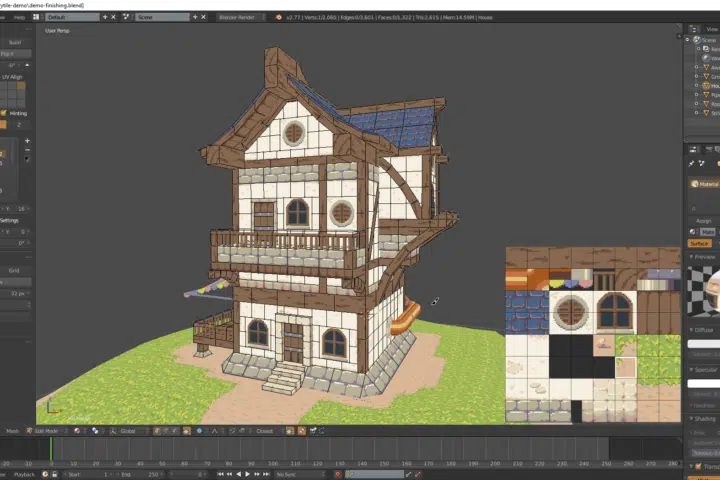Open the View menu in the outliner

click(x=712, y=29)
